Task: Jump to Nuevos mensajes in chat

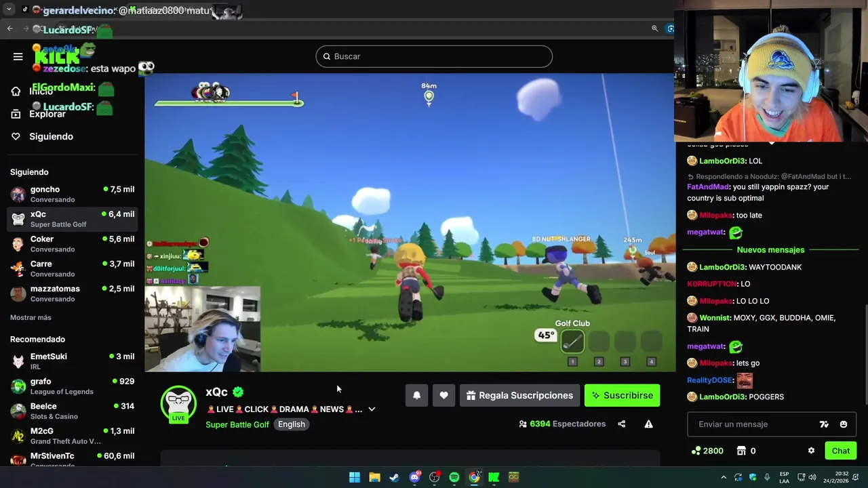Action: coord(770,249)
